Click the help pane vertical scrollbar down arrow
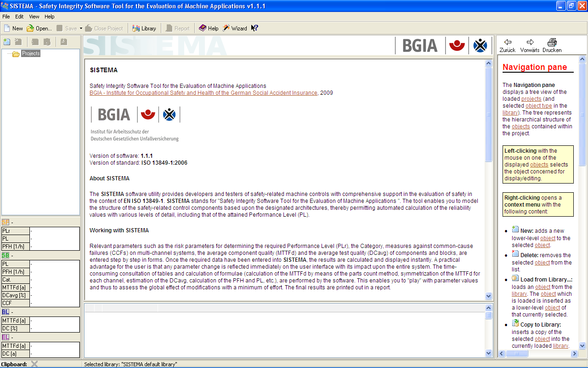The height and width of the screenshot is (368, 588). 582,345
